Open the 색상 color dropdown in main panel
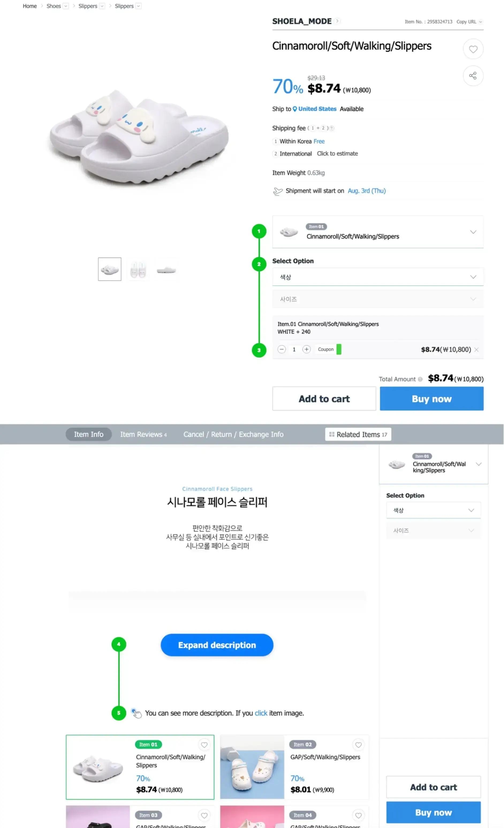 pos(377,277)
